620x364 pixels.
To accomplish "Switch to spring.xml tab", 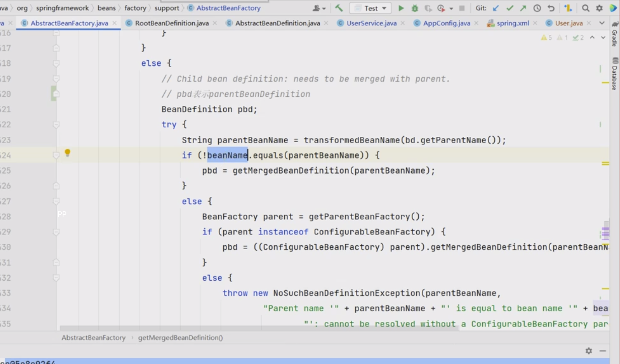I will [513, 23].
